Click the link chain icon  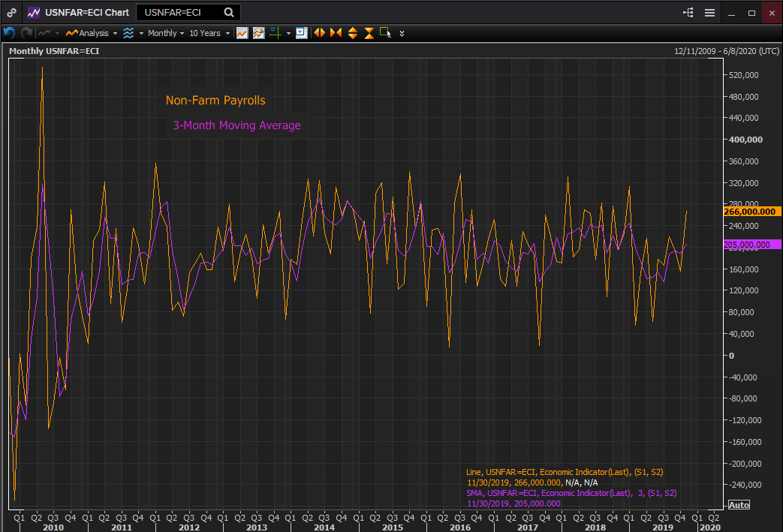[x=11, y=13]
